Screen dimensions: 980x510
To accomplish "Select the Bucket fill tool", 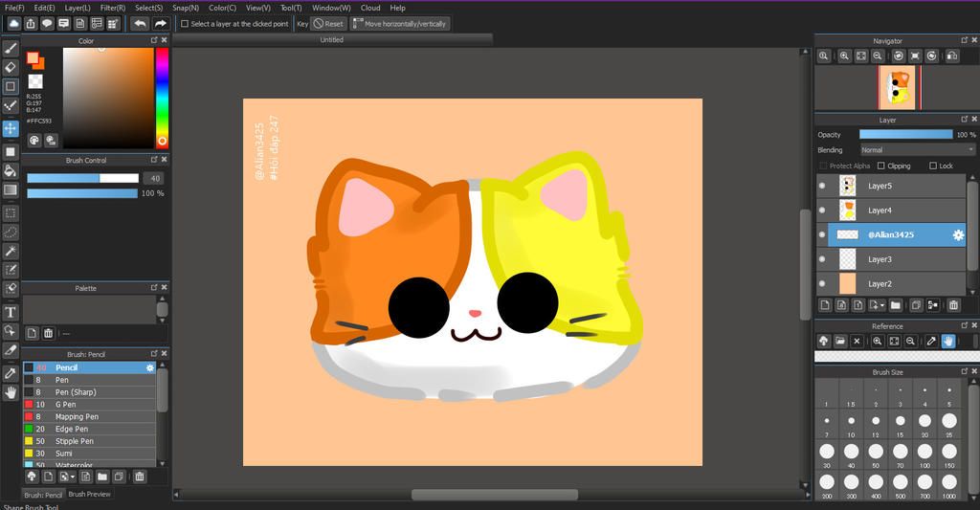I will point(11,170).
